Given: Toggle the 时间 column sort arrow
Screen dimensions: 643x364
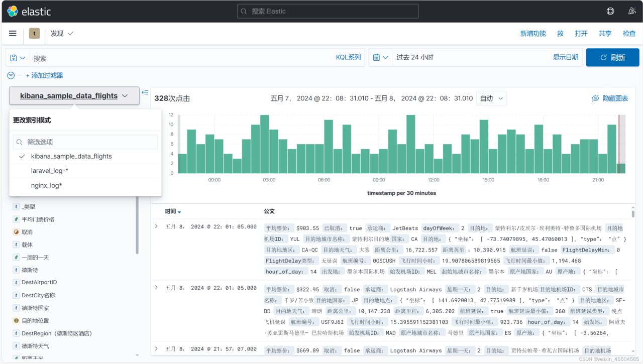Looking at the screenshot, I should click(179, 212).
